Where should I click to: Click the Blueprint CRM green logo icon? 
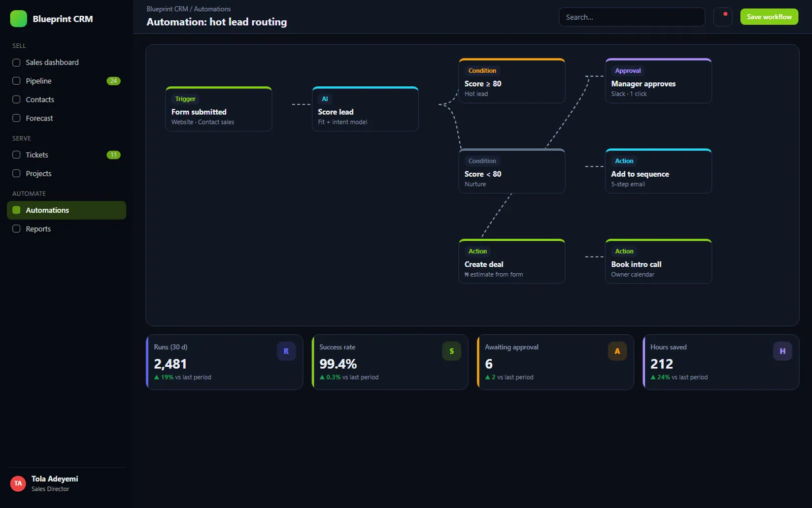pos(18,19)
